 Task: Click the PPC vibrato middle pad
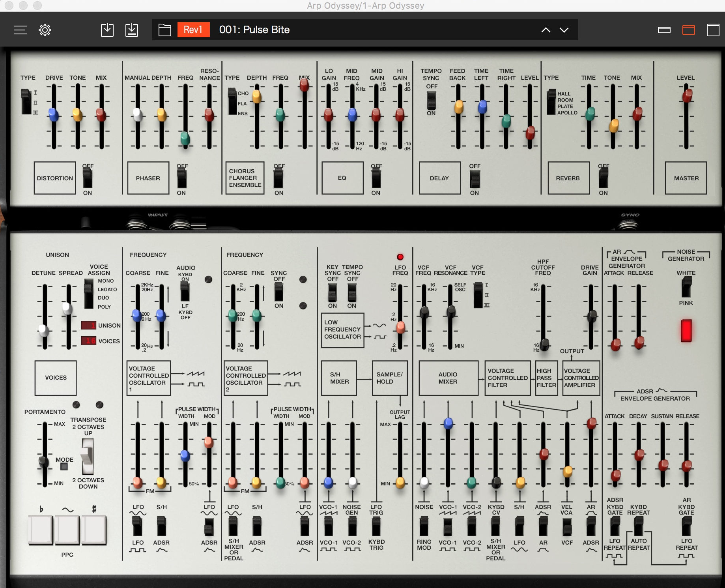click(67, 530)
